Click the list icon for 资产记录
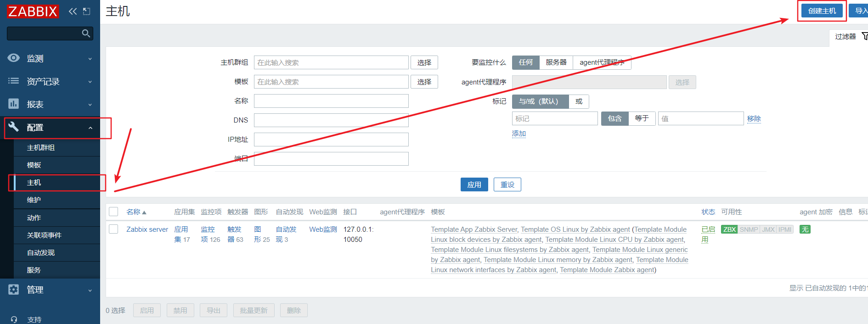Viewport: 868px width, 324px height. [x=14, y=81]
